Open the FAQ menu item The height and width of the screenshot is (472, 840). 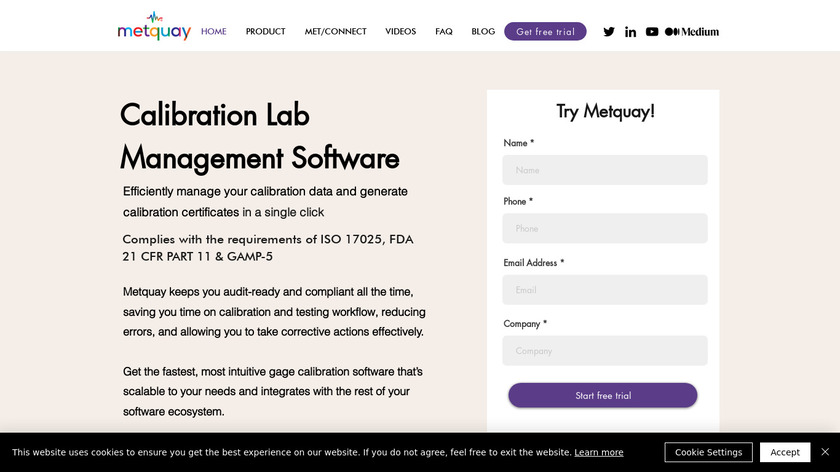point(444,32)
